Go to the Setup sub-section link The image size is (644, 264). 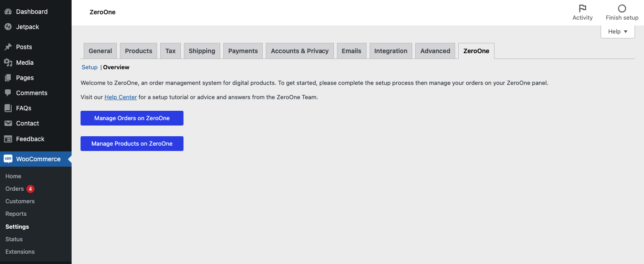[x=90, y=67]
